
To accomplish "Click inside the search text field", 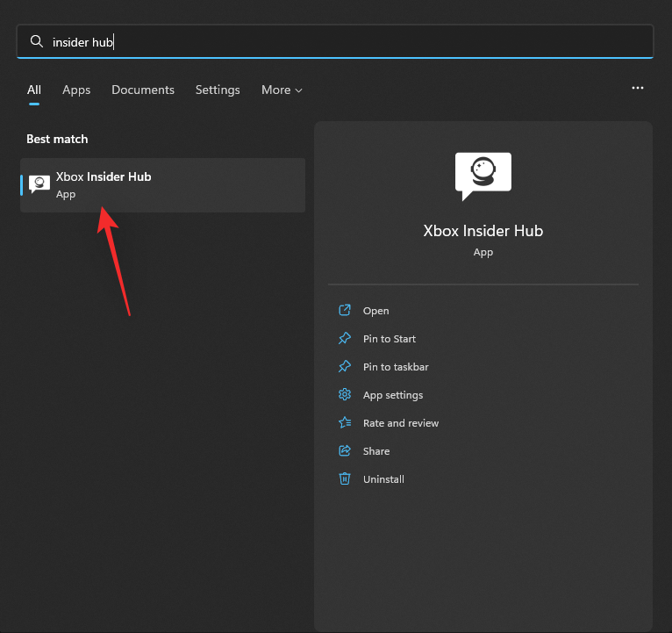I will [x=351, y=41].
